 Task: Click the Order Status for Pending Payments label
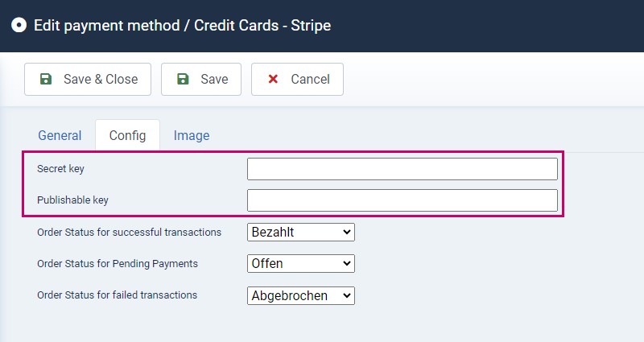point(118,264)
